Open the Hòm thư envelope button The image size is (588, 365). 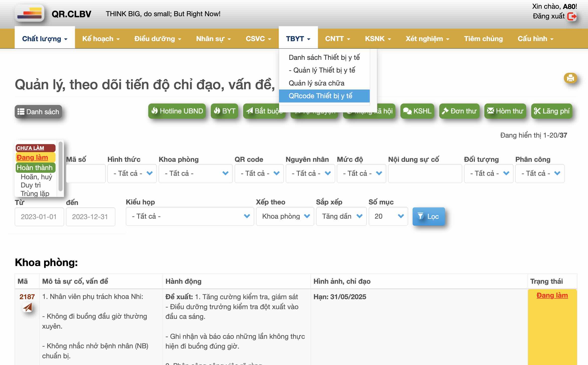point(505,111)
